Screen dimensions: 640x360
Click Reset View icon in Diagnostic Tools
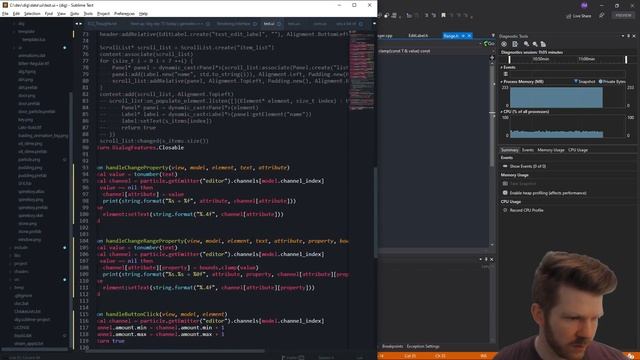point(543,44)
